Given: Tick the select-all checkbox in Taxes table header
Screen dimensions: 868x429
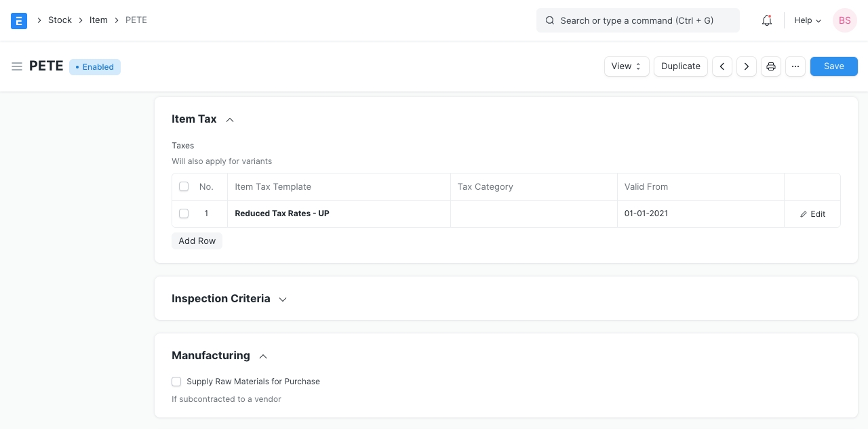Looking at the screenshot, I should [x=184, y=186].
